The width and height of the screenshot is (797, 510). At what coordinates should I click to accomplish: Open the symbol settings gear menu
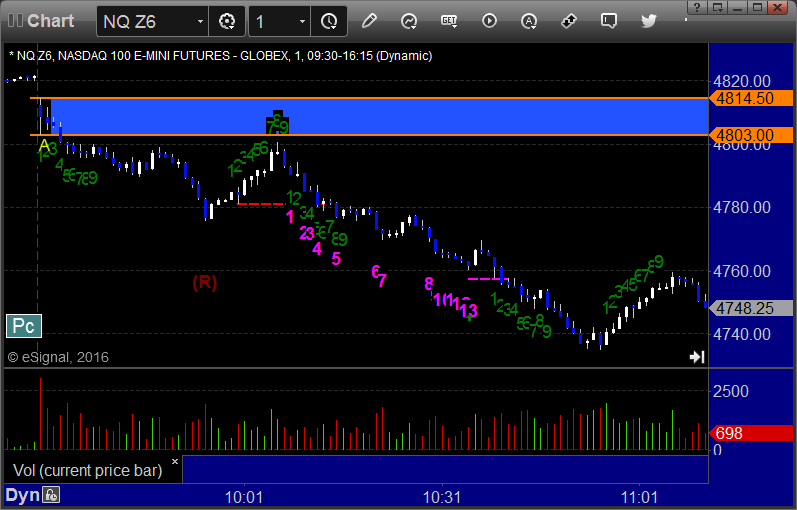tap(227, 21)
